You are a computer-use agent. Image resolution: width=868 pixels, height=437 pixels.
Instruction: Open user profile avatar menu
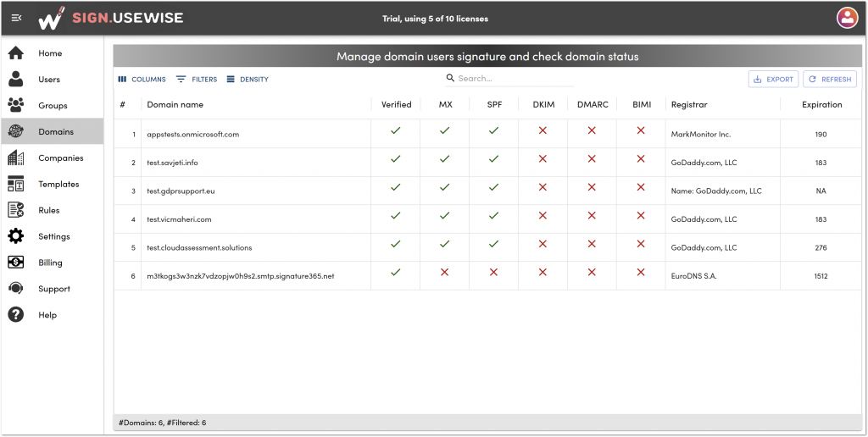pos(847,19)
